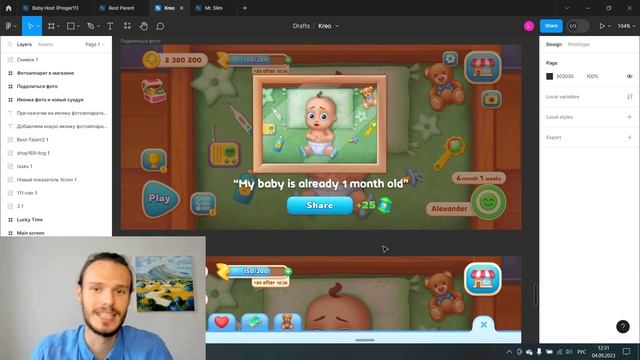Open the Move tool options dropdown arrow
The image size is (640, 360).
38,26
